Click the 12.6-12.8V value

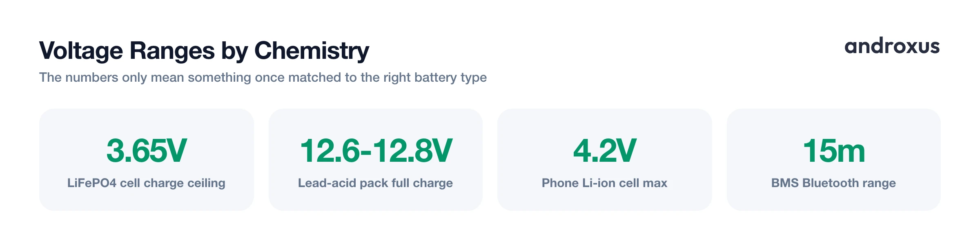click(376, 151)
